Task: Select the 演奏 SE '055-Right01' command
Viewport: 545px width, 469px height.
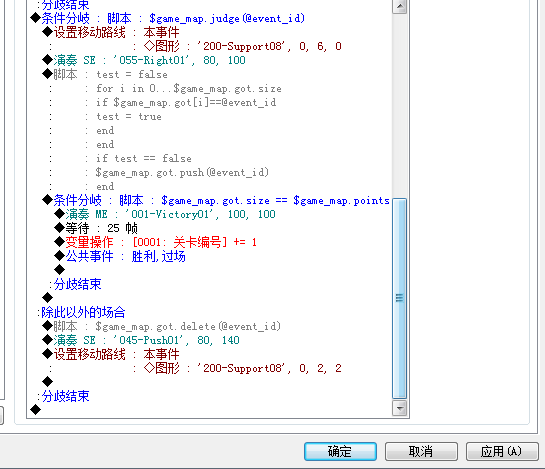Action: point(144,60)
